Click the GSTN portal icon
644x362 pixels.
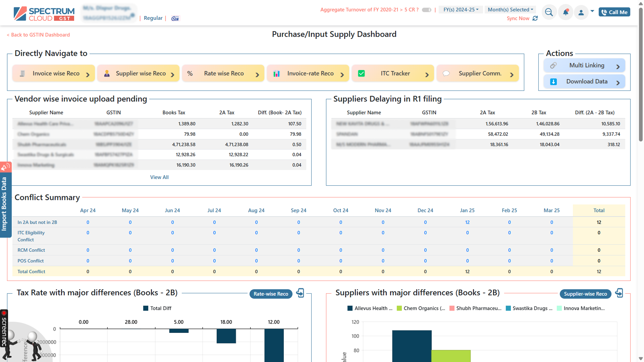coord(175,18)
